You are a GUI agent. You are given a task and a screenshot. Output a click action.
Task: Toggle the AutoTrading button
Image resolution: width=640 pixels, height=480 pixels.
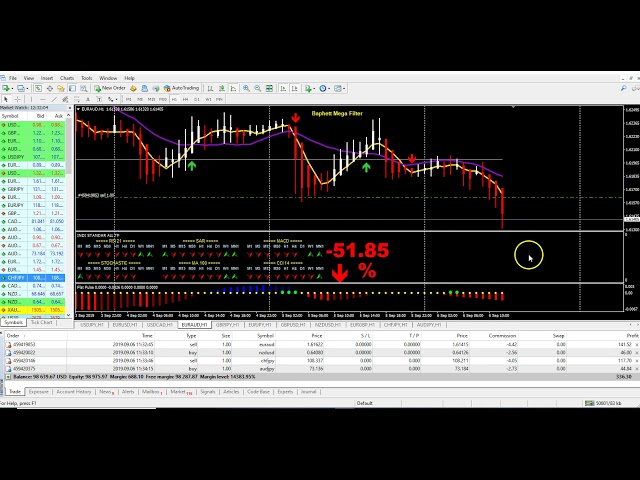click(x=183, y=88)
